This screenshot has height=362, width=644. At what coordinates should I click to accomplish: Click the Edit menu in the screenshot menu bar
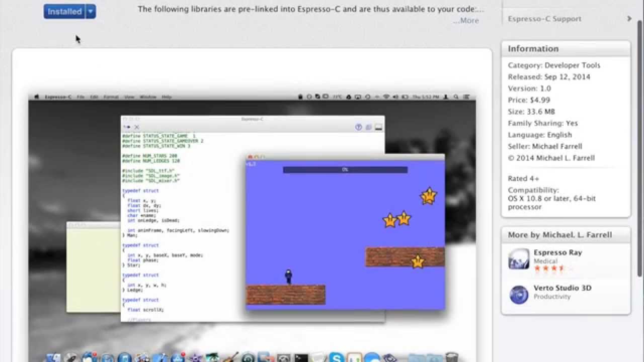94,97
